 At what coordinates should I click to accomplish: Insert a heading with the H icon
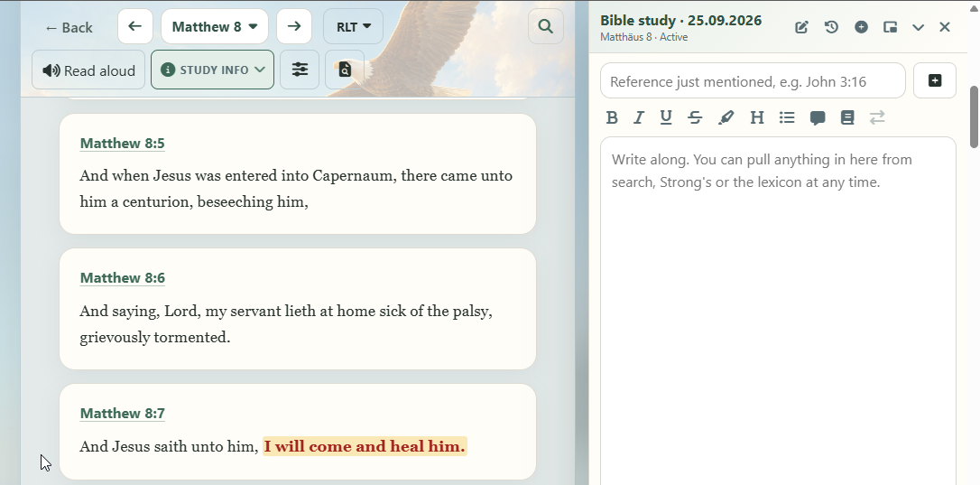(x=757, y=117)
